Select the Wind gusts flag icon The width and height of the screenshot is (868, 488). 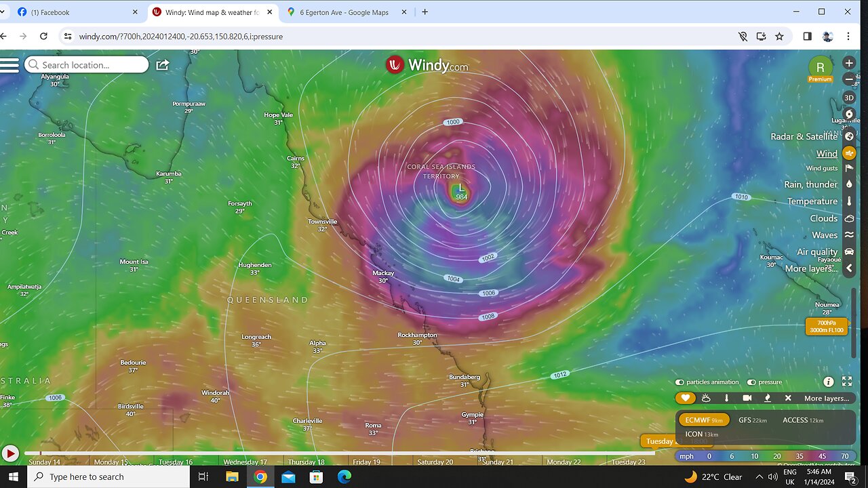click(x=849, y=168)
